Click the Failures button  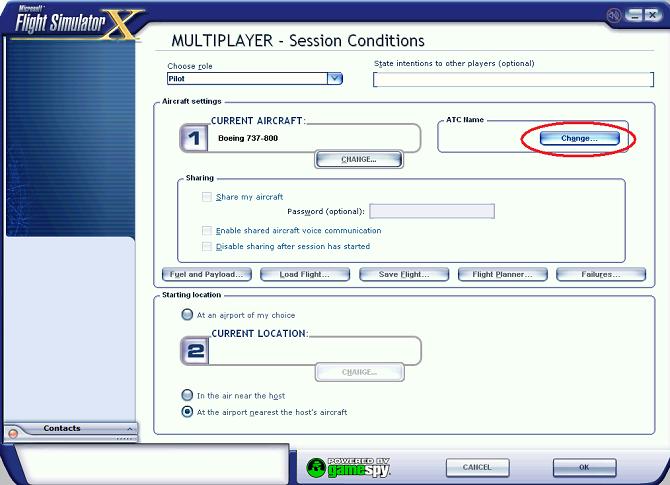pyautogui.click(x=601, y=274)
